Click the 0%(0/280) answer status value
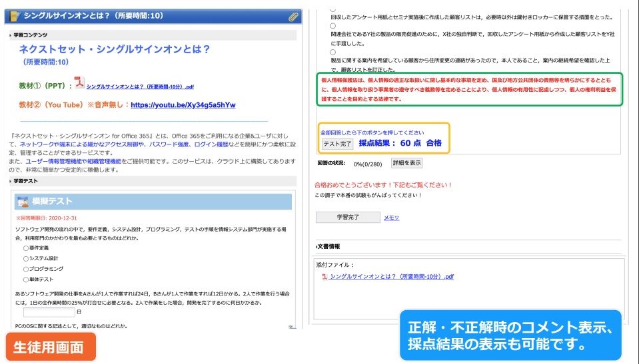The height and width of the screenshot is (364, 639). (x=368, y=164)
